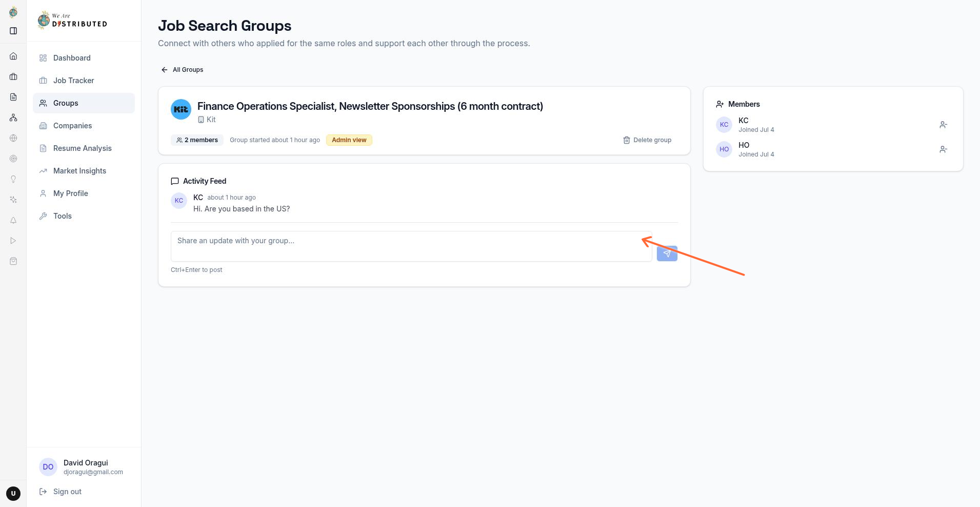Open Tools in the sidebar
The height and width of the screenshot is (507, 980).
[84, 216]
